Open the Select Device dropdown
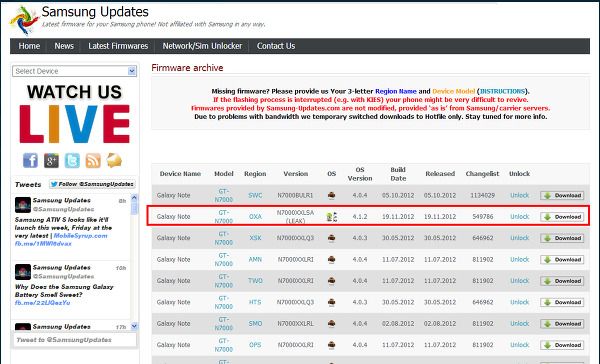This screenshot has width=600, height=364. pos(75,71)
